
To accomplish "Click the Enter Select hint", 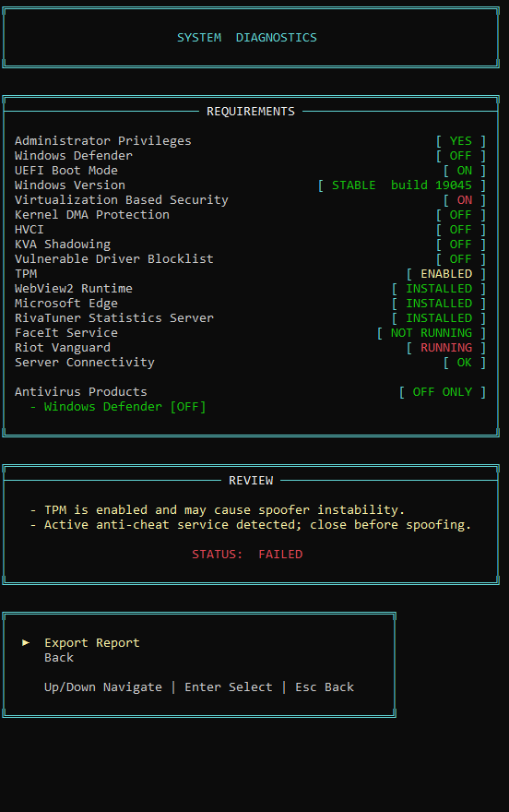I will point(228,687).
